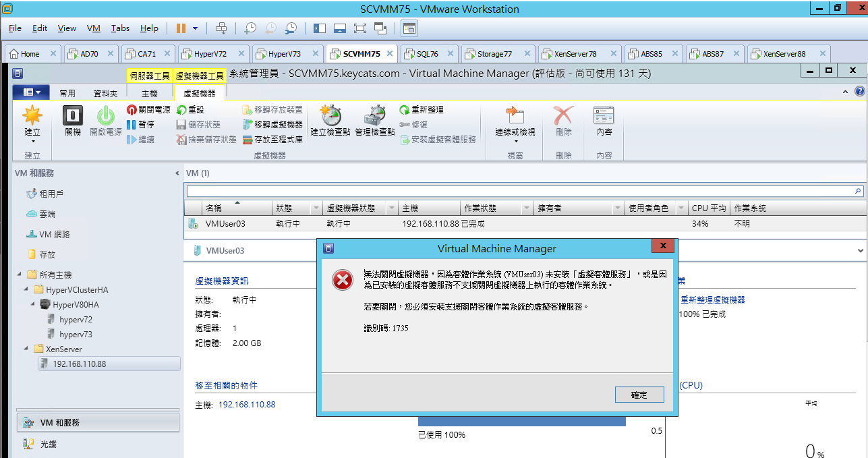Click the 確定 button in the error dialog
868x458 pixels.
(x=639, y=395)
